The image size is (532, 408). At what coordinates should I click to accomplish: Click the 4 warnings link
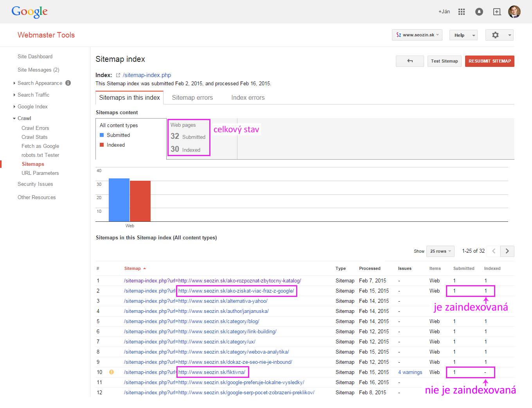pos(410,372)
